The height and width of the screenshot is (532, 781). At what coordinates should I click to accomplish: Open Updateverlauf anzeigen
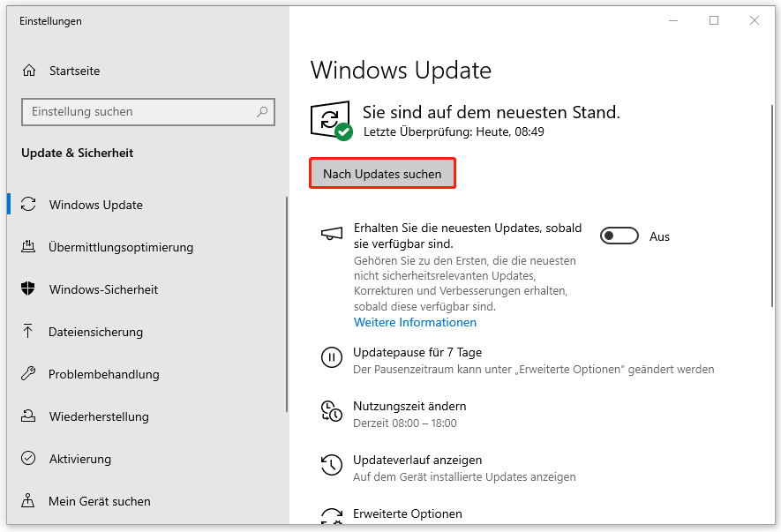(x=417, y=460)
